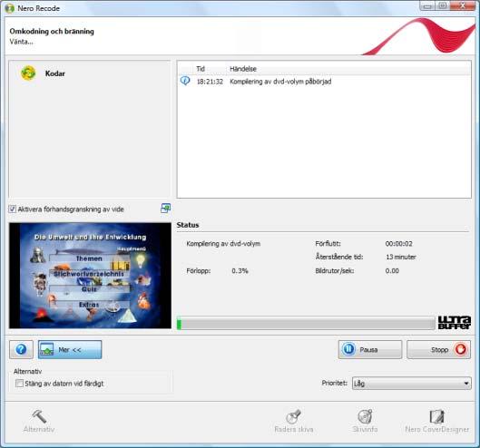Close the Nero Recode window

point(462,5)
